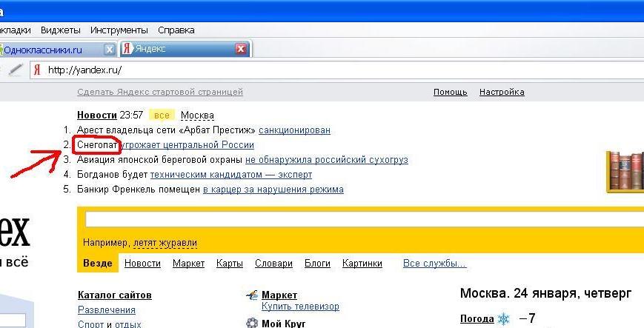This screenshot has width=644, height=328.
Task: Expand the 'Все службы...' services list
Action: coord(434,264)
